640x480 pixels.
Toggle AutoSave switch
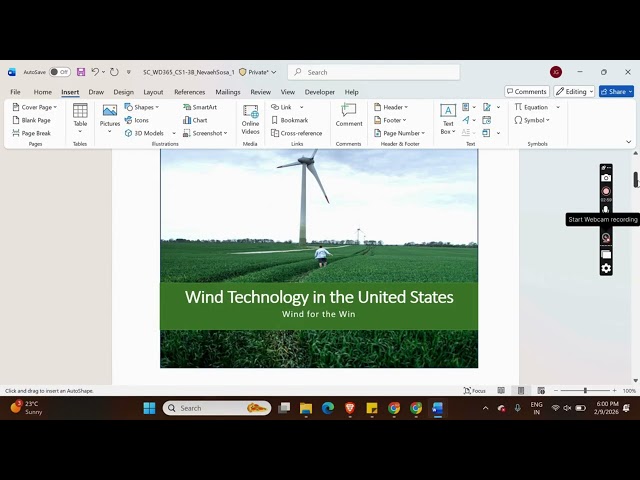coord(60,72)
